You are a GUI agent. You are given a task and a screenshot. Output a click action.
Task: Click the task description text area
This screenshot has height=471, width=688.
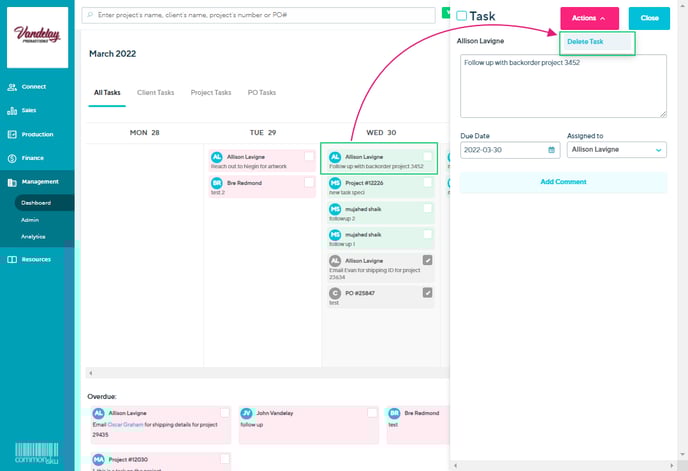point(563,85)
